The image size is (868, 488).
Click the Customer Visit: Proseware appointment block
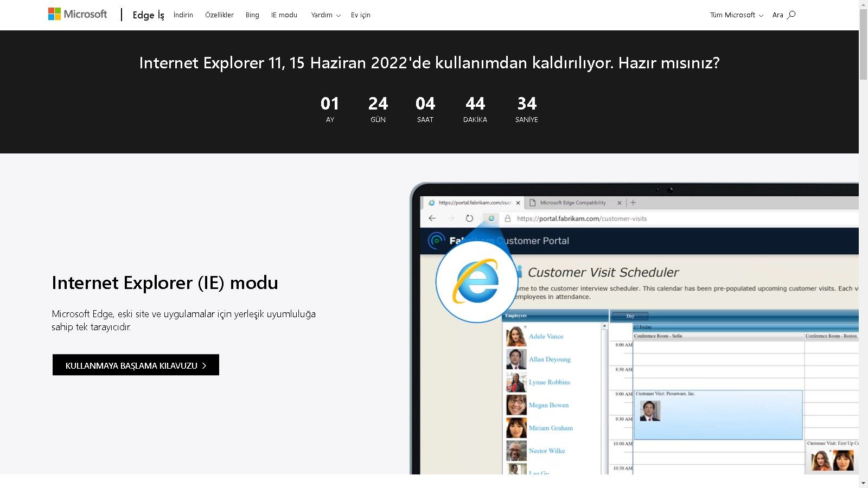(718, 415)
